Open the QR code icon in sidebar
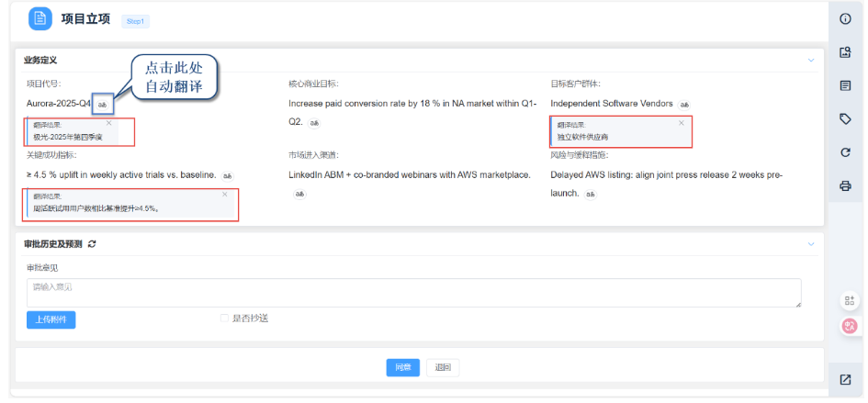This screenshot has width=868, height=403. click(850, 301)
